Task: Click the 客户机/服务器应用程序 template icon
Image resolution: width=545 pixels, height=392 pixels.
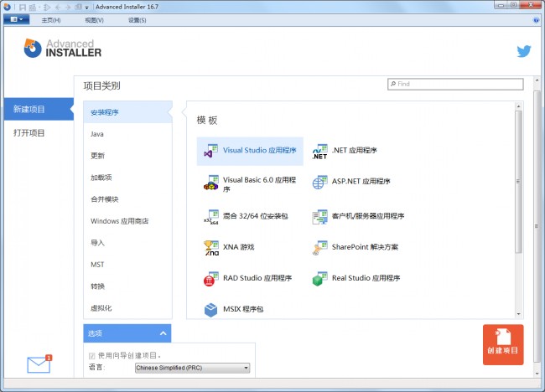Action: pyautogui.click(x=319, y=217)
